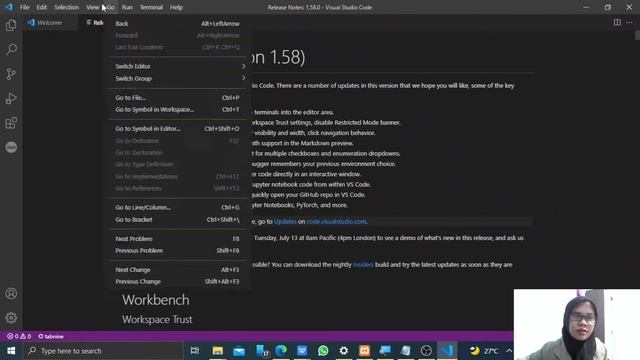
Task: Open the Help menu
Action: click(x=176, y=7)
